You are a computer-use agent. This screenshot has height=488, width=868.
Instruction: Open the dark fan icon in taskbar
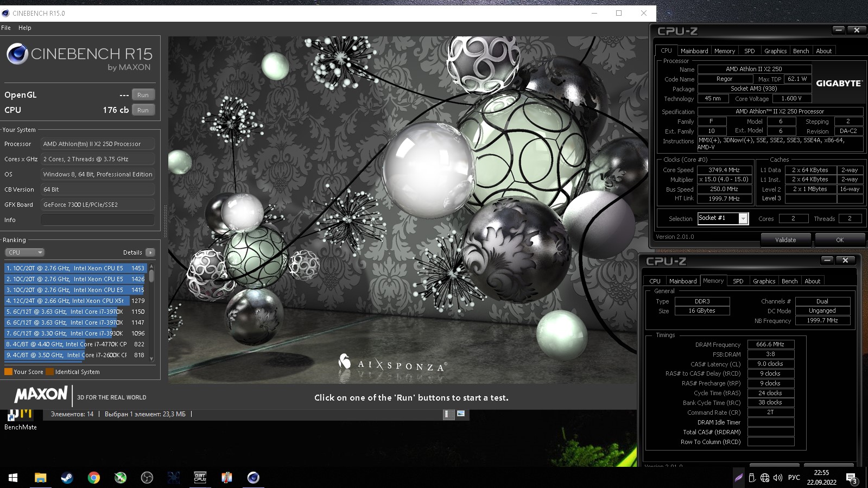pos(174,478)
